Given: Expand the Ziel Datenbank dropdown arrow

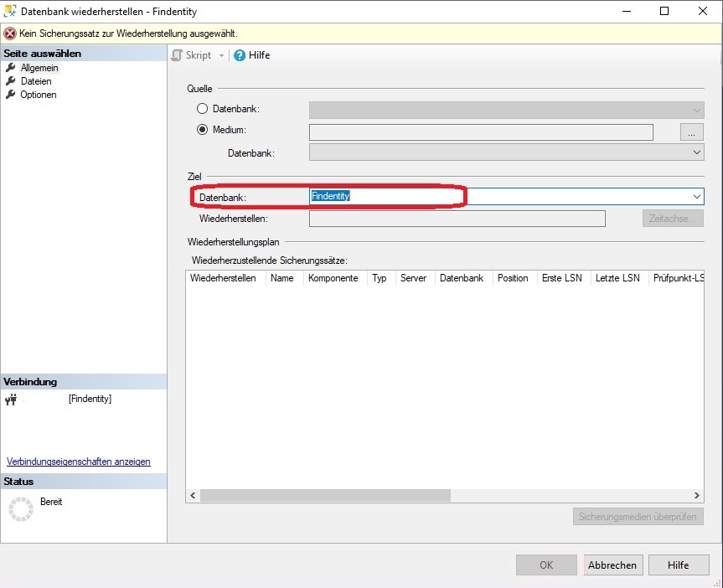Looking at the screenshot, I should (697, 197).
